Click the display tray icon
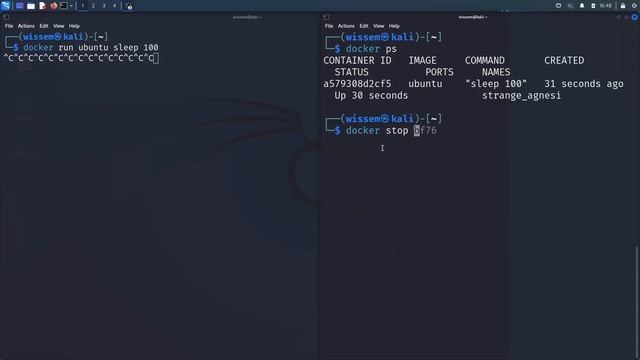This screenshot has width=640, height=360. 558,6
